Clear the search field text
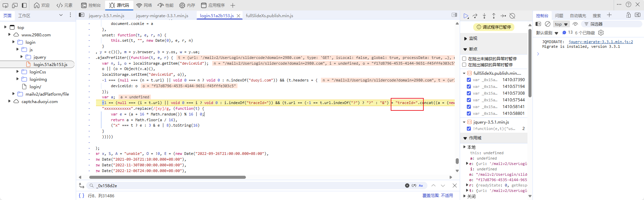This screenshot has height=200, width=644. [x=407, y=186]
